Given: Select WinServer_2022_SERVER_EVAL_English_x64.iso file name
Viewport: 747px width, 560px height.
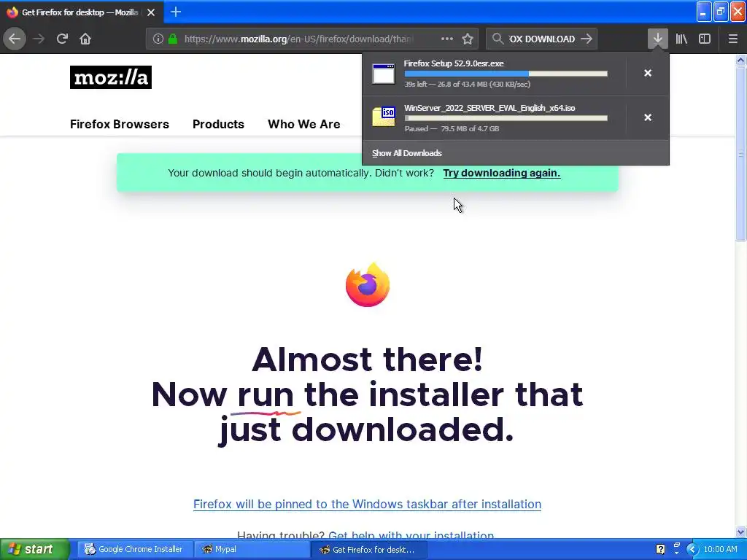Looking at the screenshot, I should 489,108.
